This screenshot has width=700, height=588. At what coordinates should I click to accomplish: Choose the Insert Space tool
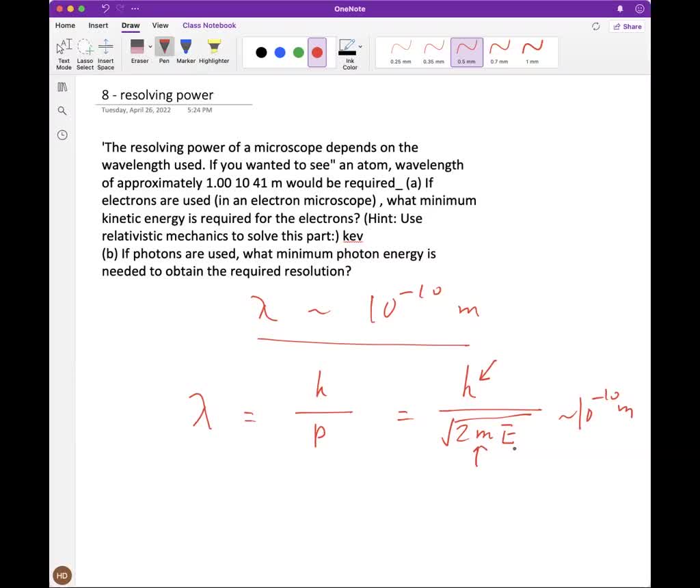click(106, 51)
